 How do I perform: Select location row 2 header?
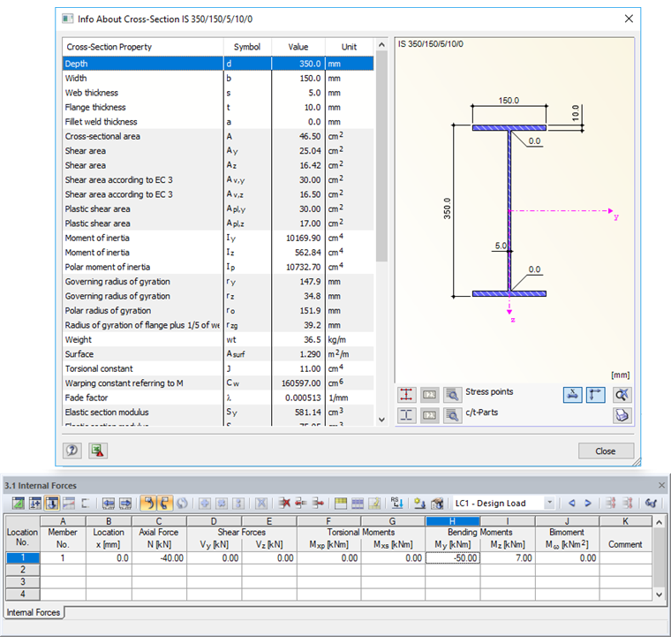pyautogui.click(x=22, y=570)
